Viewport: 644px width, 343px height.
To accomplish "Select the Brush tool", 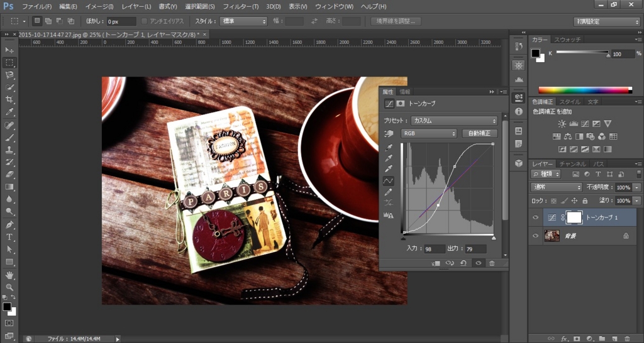I will tap(9, 138).
